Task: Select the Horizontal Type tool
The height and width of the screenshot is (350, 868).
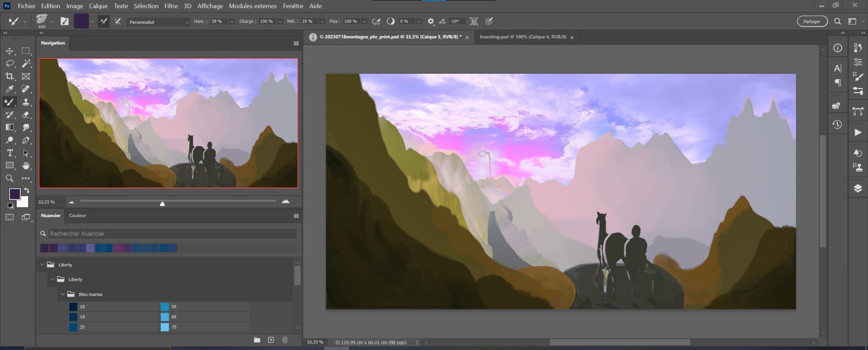Action: tap(9, 153)
